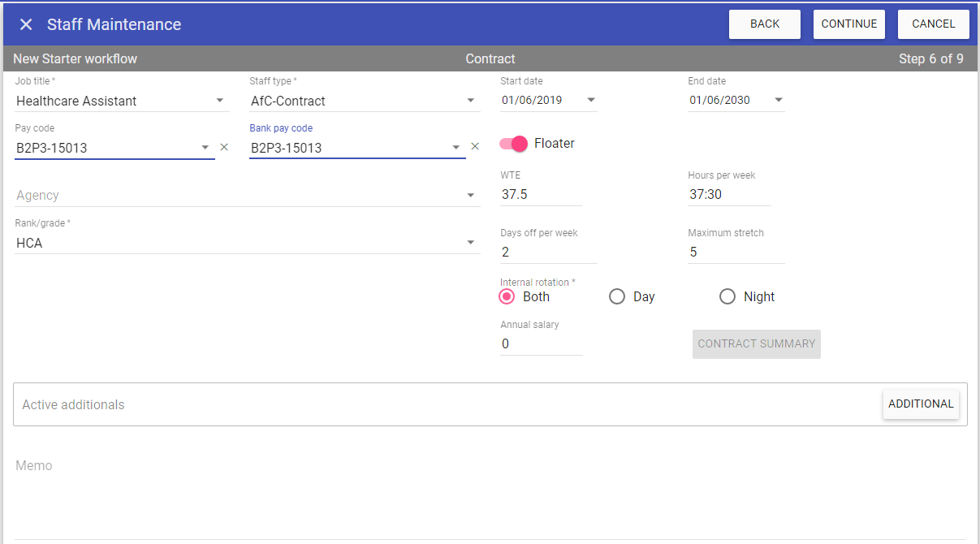This screenshot has width=980, height=544.
Task: Clear the Bank pay code field
Action: click(476, 147)
